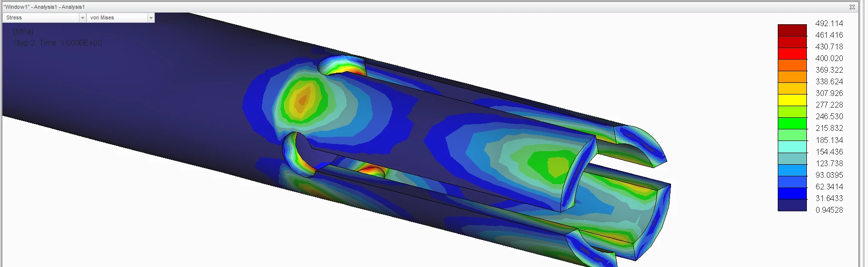This screenshot has width=868, height=267.
Task: Click the legend value 400.020
Action: point(829,58)
